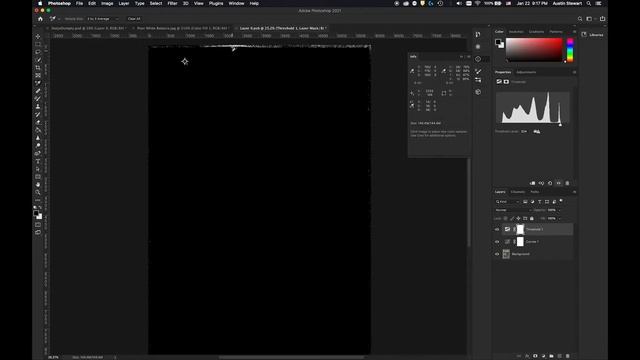Screen dimensions: 640x360
Task: Select the Move tool
Action: 38,36
